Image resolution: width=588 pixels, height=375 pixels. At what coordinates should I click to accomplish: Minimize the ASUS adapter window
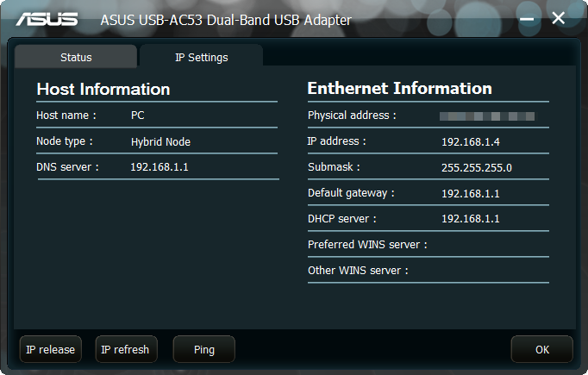(x=527, y=19)
